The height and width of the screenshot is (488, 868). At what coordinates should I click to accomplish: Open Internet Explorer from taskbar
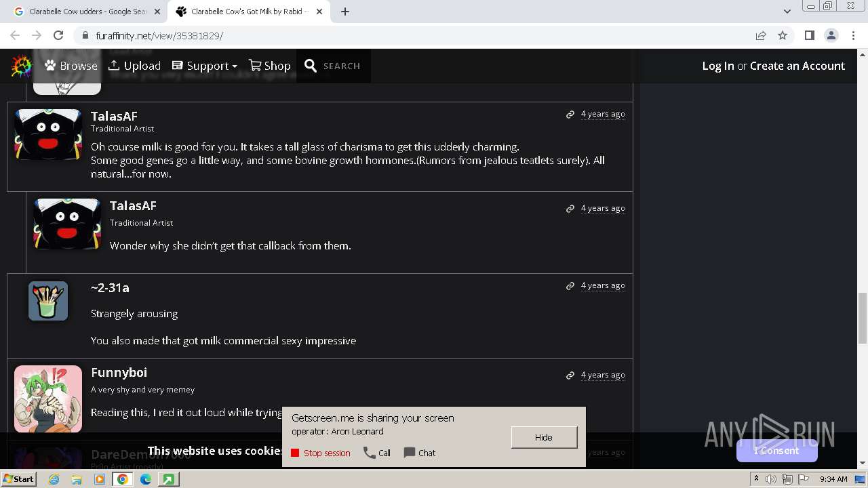pyautogui.click(x=54, y=479)
